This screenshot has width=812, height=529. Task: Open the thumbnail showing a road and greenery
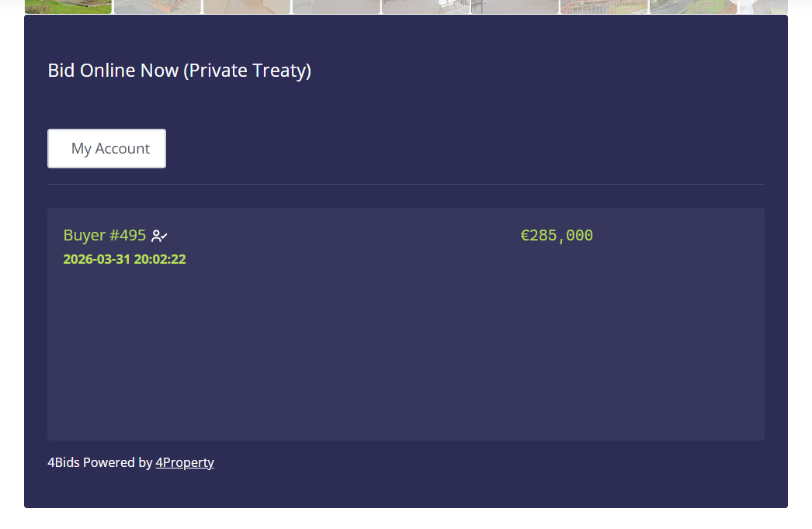tap(693, 6)
